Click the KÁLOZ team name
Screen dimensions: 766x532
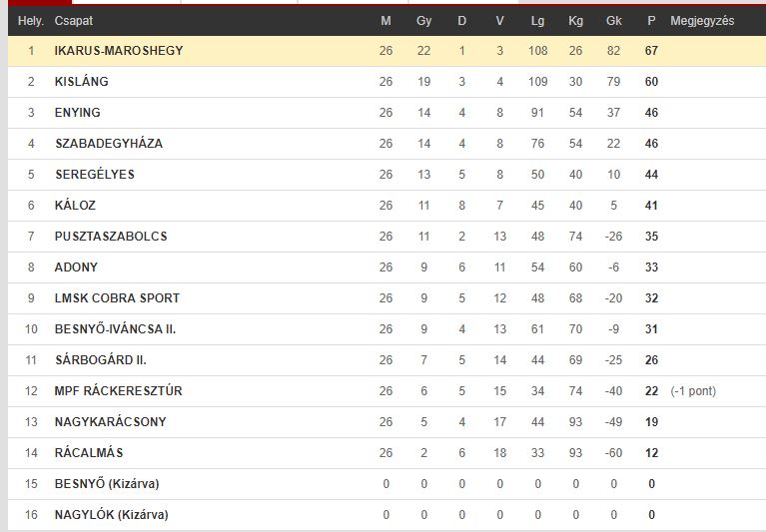pos(75,206)
